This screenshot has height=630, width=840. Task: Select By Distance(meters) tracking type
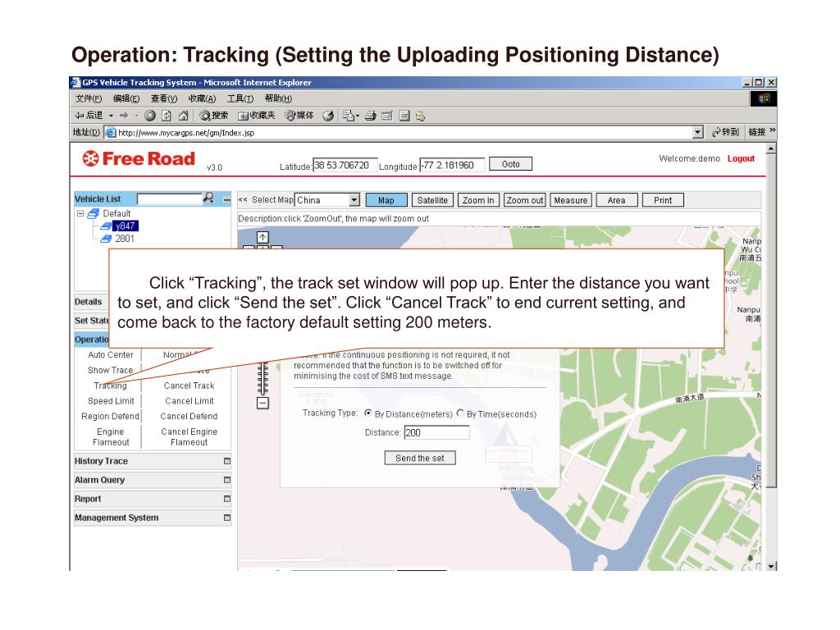tap(368, 413)
